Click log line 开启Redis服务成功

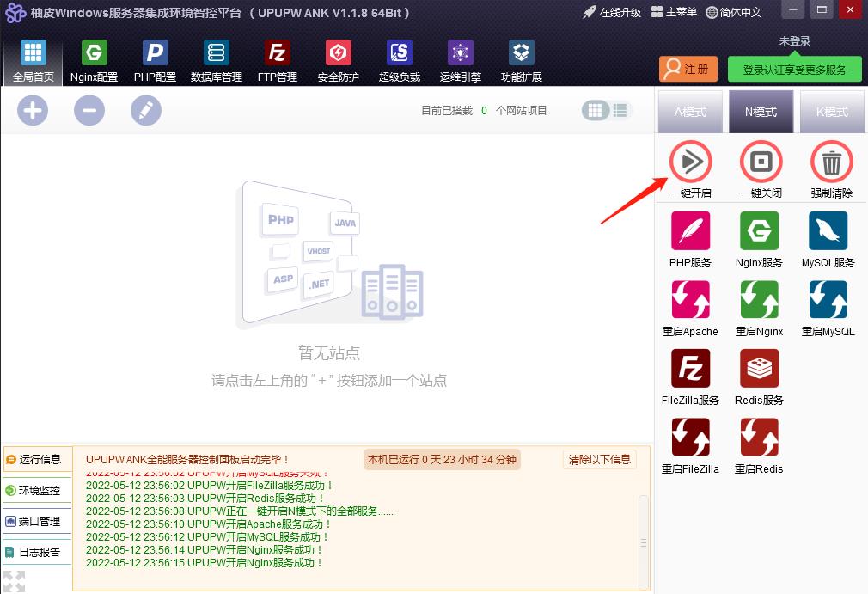(205, 499)
